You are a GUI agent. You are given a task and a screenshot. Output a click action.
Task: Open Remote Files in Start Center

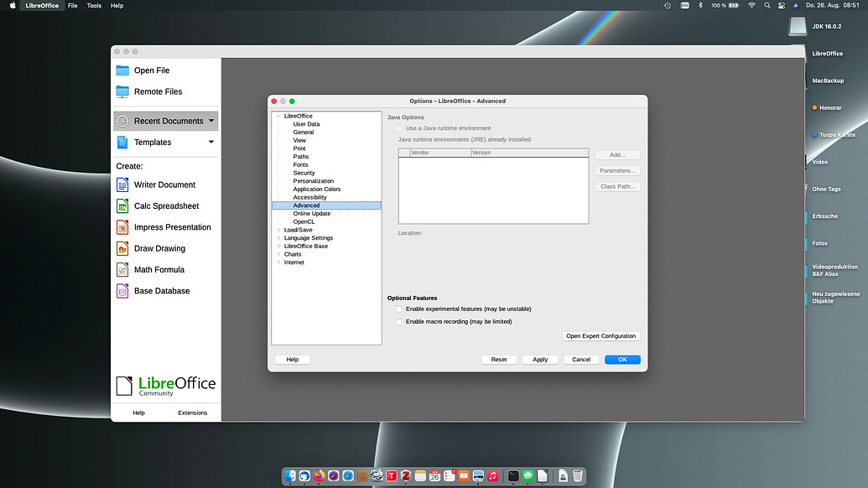(158, 92)
